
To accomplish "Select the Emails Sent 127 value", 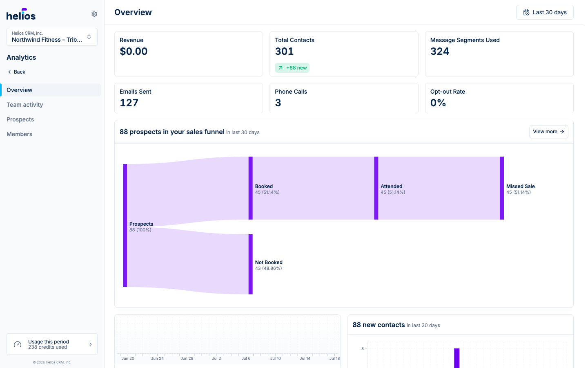I will [x=129, y=103].
